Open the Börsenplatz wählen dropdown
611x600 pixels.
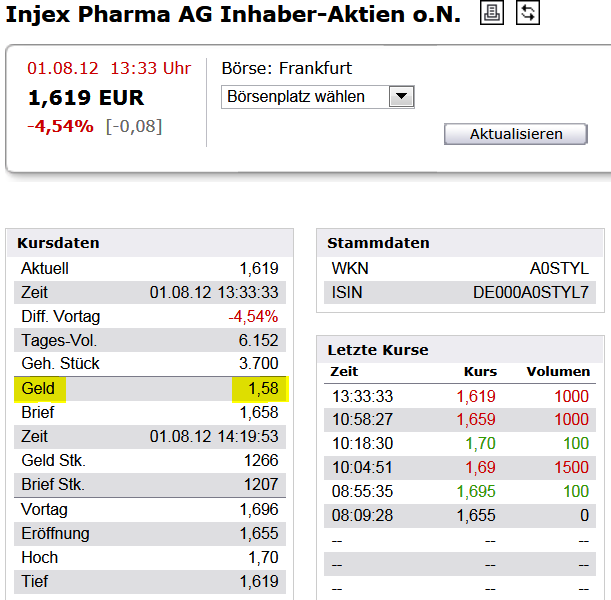318,97
